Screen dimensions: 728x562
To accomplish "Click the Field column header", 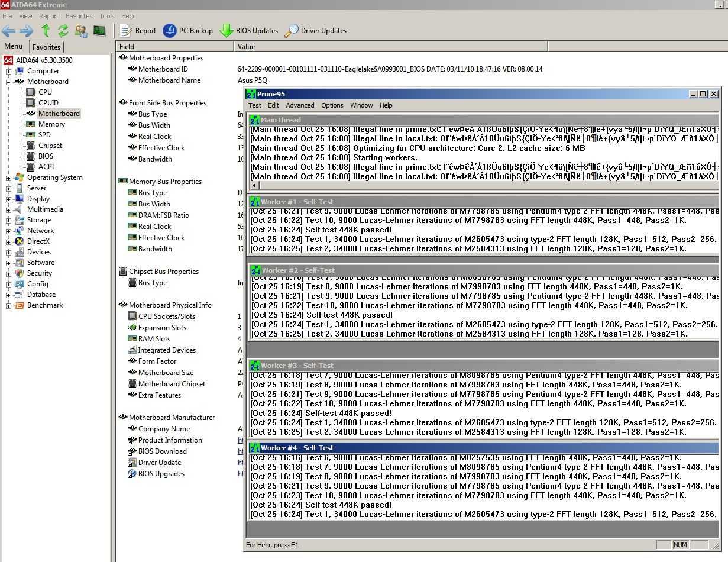I will [x=175, y=46].
